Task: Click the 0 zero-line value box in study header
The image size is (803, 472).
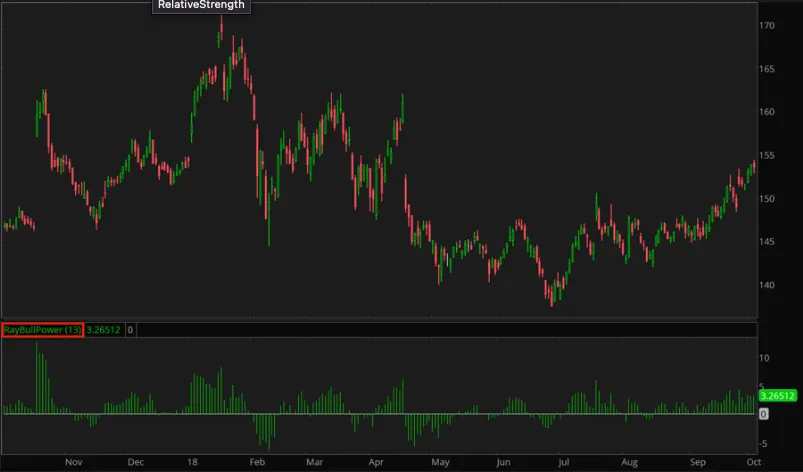Action: pos(130,330)
